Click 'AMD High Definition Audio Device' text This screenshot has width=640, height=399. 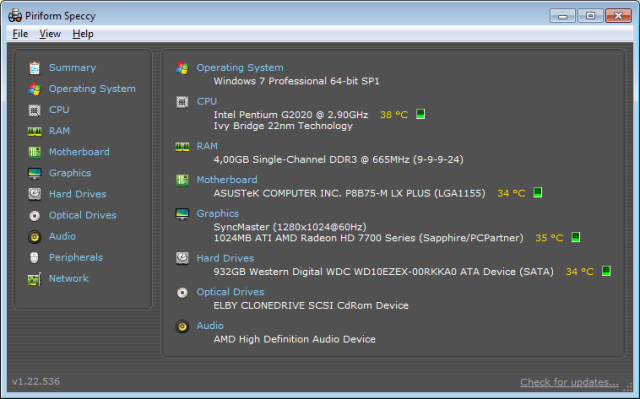coord(294,339)
